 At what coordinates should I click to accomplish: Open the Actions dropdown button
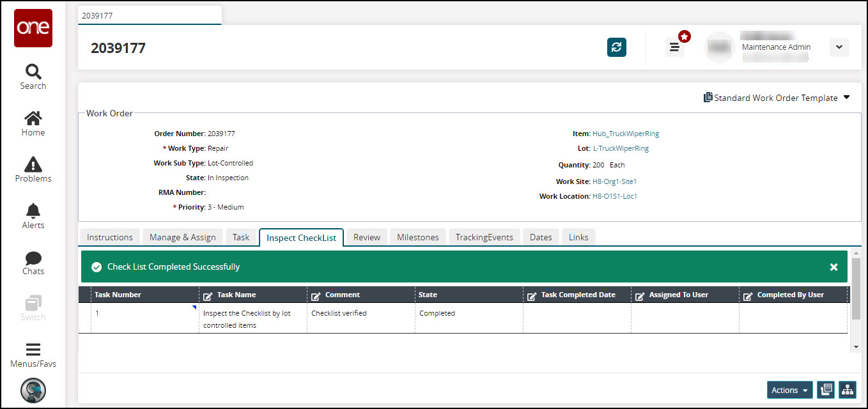click(x=789, y=390)
